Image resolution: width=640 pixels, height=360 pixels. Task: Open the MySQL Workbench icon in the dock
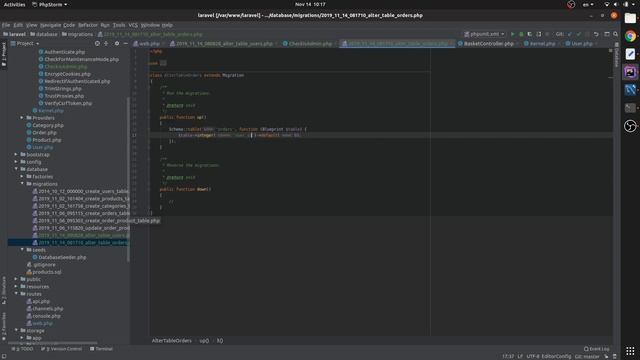630,90
